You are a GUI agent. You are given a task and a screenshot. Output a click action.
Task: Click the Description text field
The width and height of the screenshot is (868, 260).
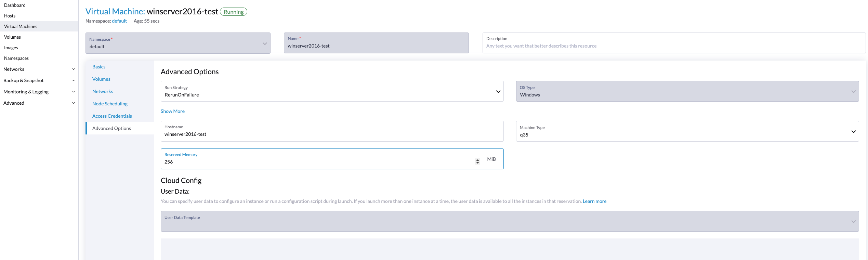click(x=673, y=46)
